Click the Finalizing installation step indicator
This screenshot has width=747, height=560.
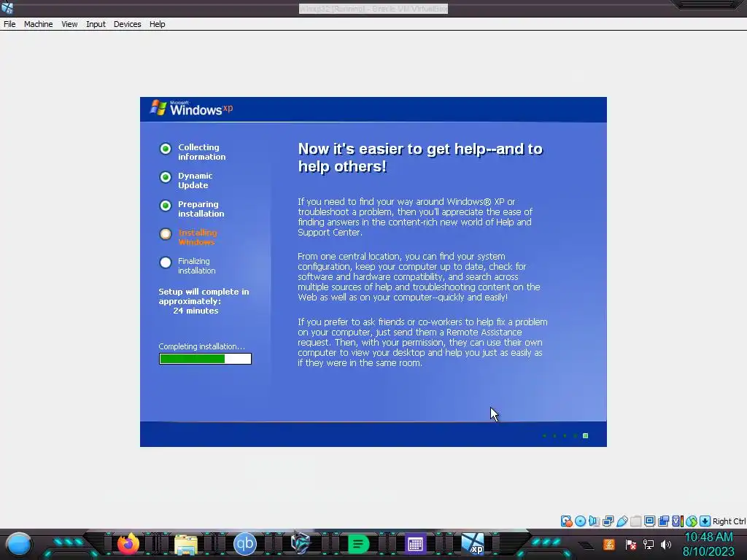166,262
